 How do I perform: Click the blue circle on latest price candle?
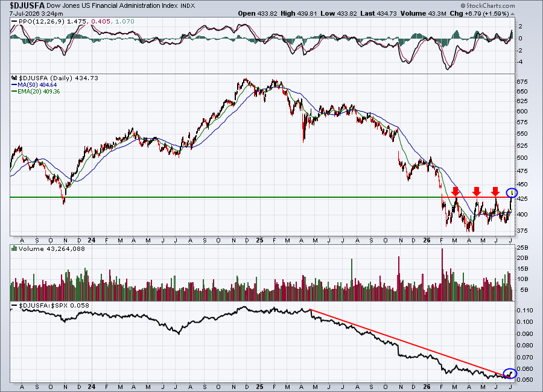click(512, 192)
